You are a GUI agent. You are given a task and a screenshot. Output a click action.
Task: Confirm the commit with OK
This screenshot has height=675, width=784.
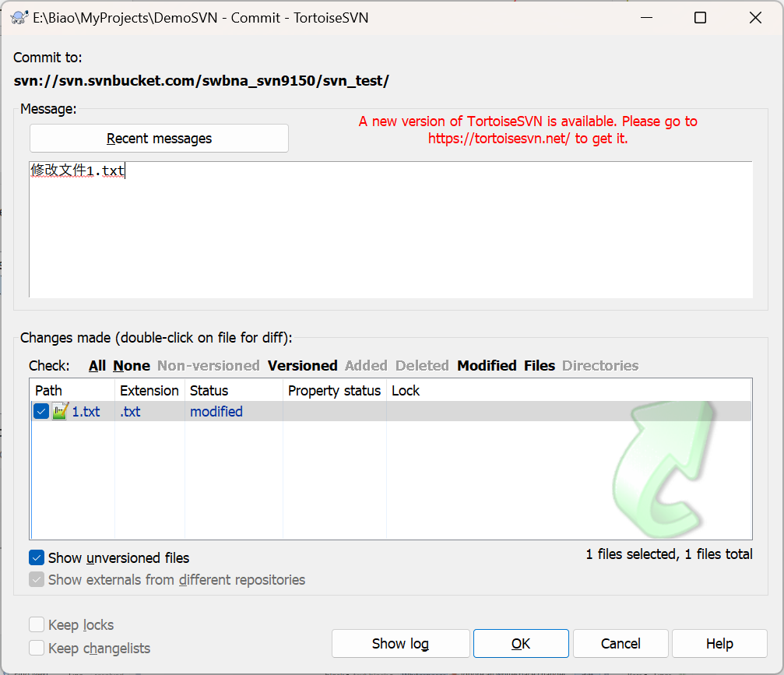[x=521, y=644]
